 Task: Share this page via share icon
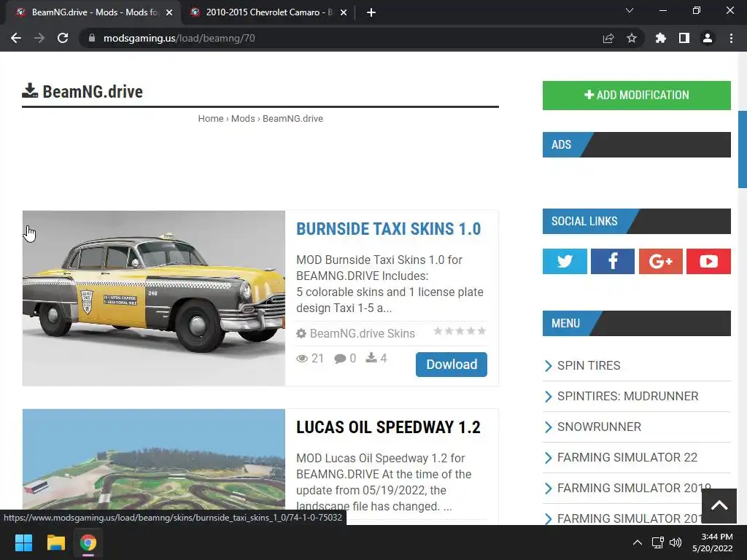click(608, 38)
